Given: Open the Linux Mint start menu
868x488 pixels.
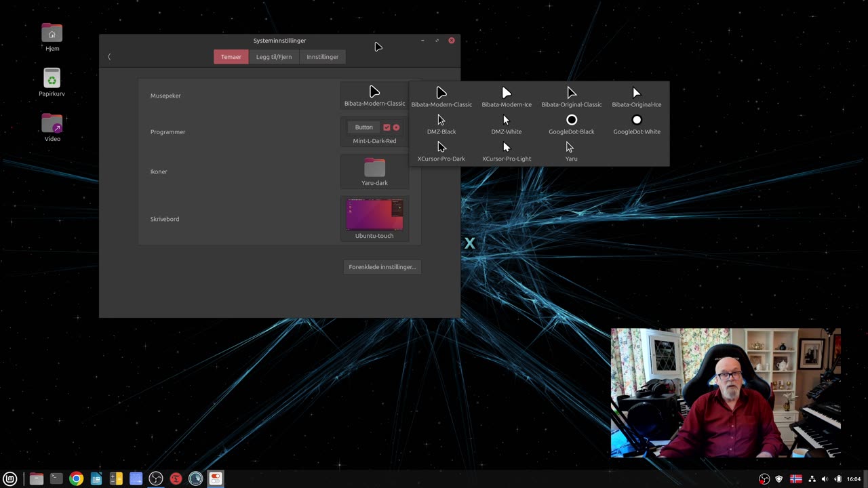Looking at the screenshot, I should pos(10,479).
